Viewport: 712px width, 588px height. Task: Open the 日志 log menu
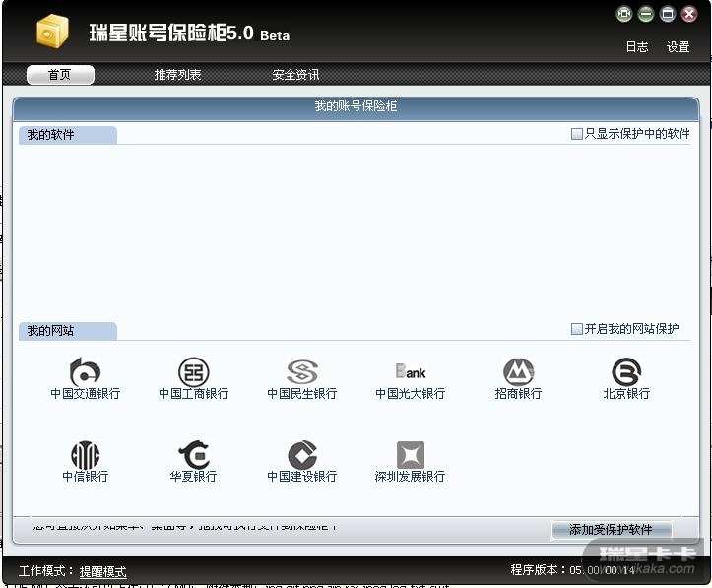tap(637, 46)
